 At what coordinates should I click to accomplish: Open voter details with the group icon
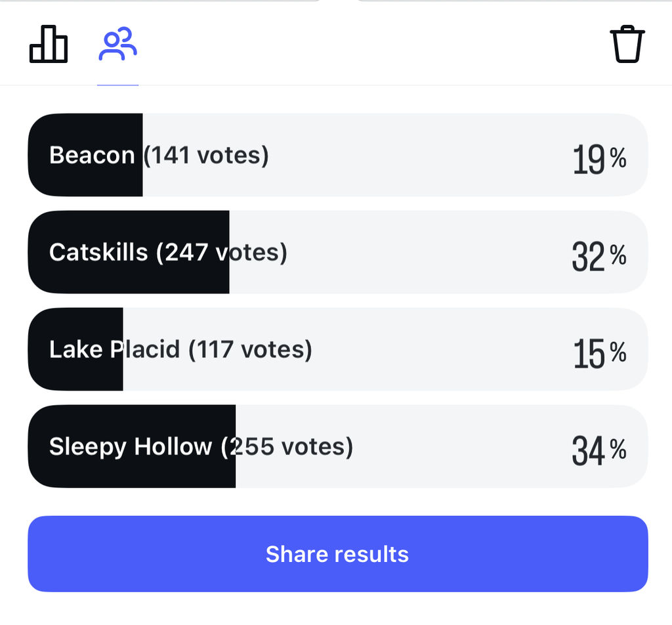coord(117,45)
